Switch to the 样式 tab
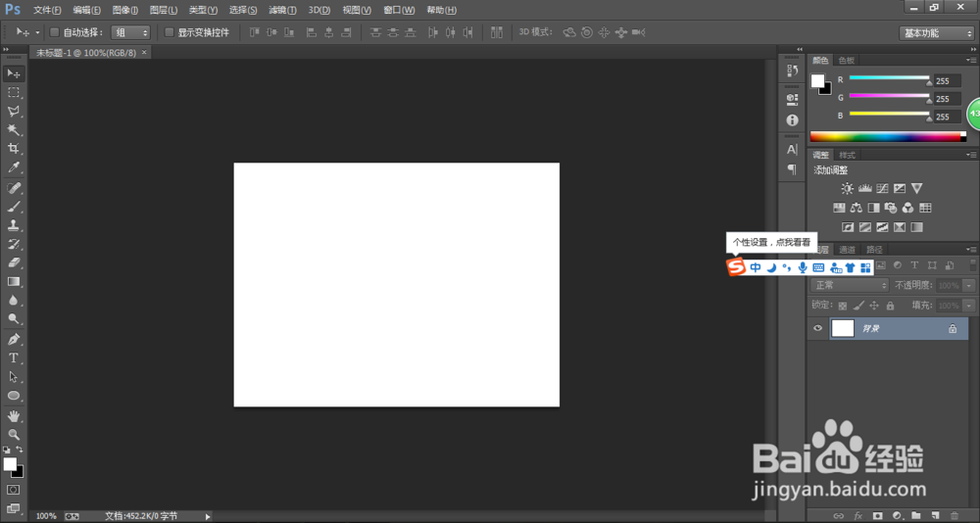The width and height of the screenshot is (980, 523). tap(847, 155)
